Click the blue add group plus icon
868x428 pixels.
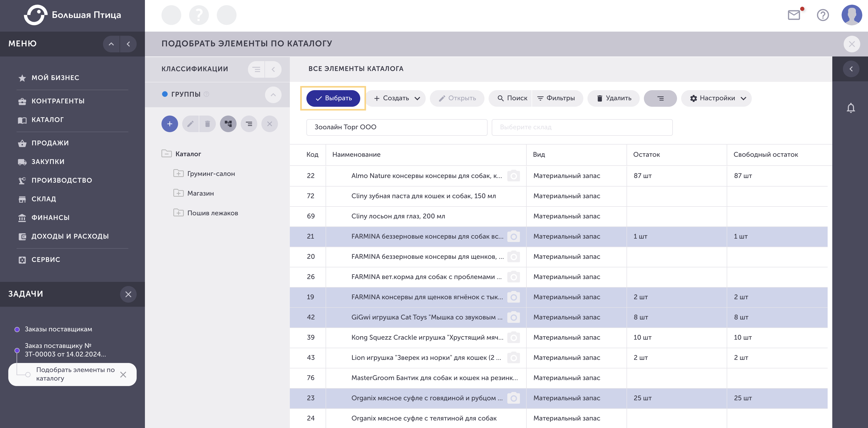tap(170, 124)
